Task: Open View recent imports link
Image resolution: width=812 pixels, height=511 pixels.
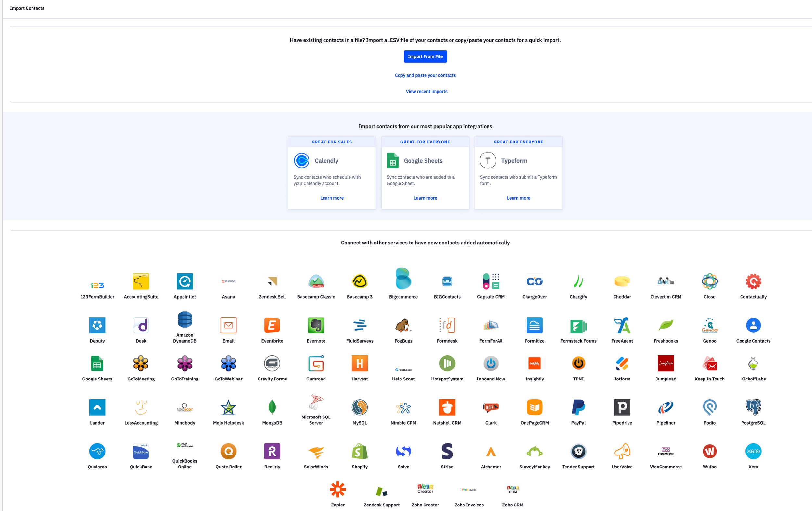Action: click(426, 91)
